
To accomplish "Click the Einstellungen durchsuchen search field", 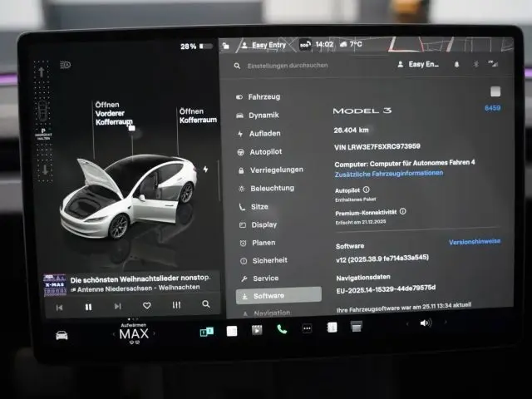I will point(287,66).
